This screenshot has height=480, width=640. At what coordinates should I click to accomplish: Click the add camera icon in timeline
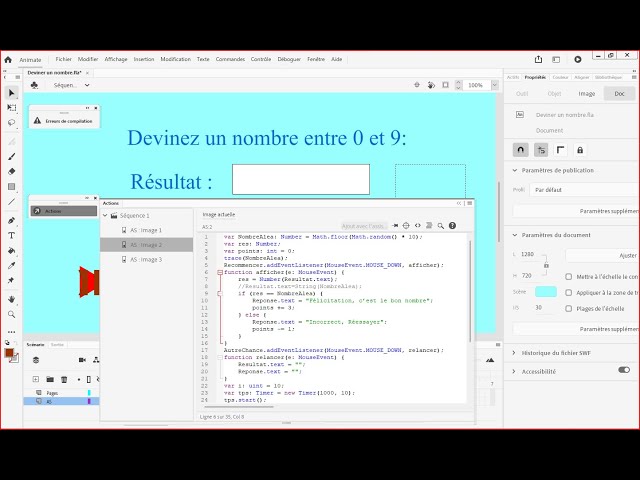[82, 360]
